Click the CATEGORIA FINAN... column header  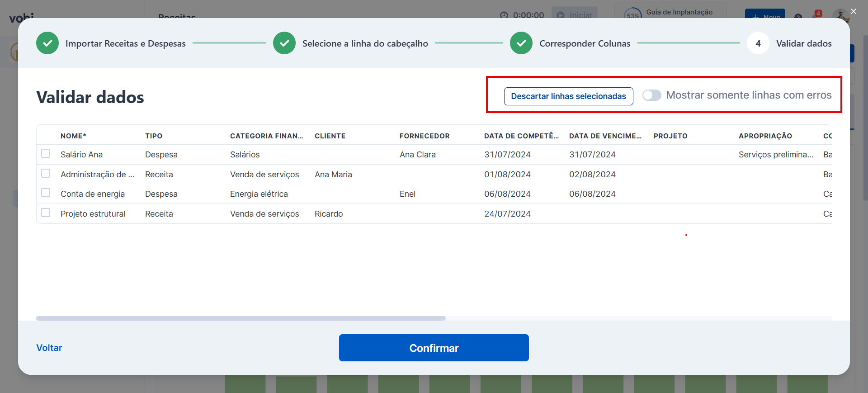[x=267, y=136]
